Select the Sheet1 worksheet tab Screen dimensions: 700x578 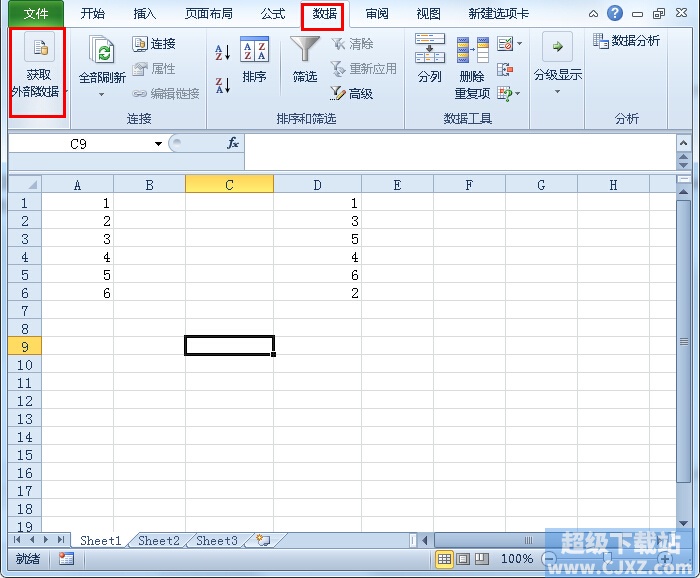(100, 541)
